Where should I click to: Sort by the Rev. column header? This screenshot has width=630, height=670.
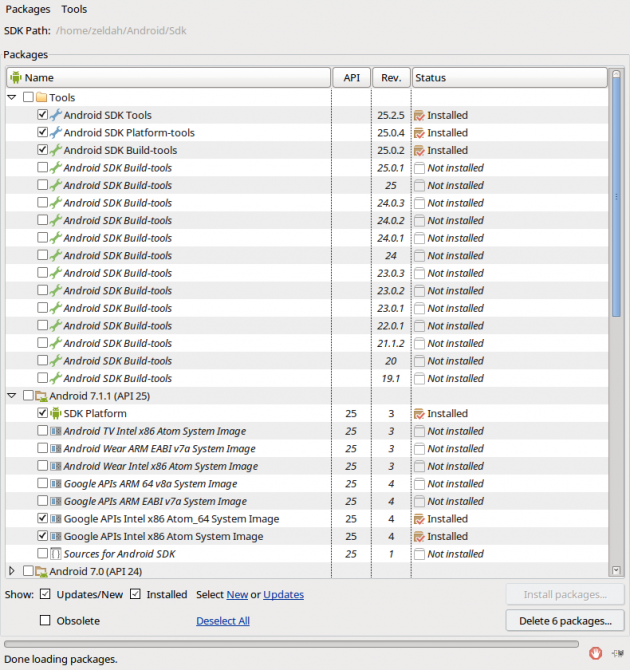[x=391, y=78]
